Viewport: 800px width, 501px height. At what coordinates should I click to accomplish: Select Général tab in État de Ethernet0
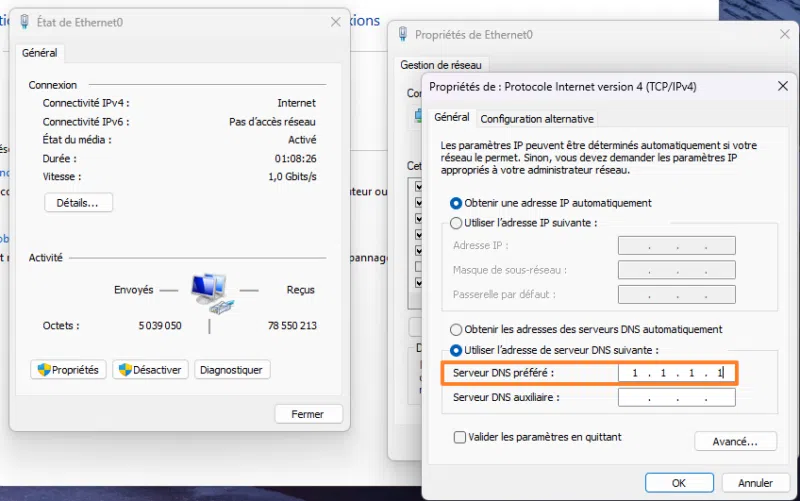tap(40, 53)
